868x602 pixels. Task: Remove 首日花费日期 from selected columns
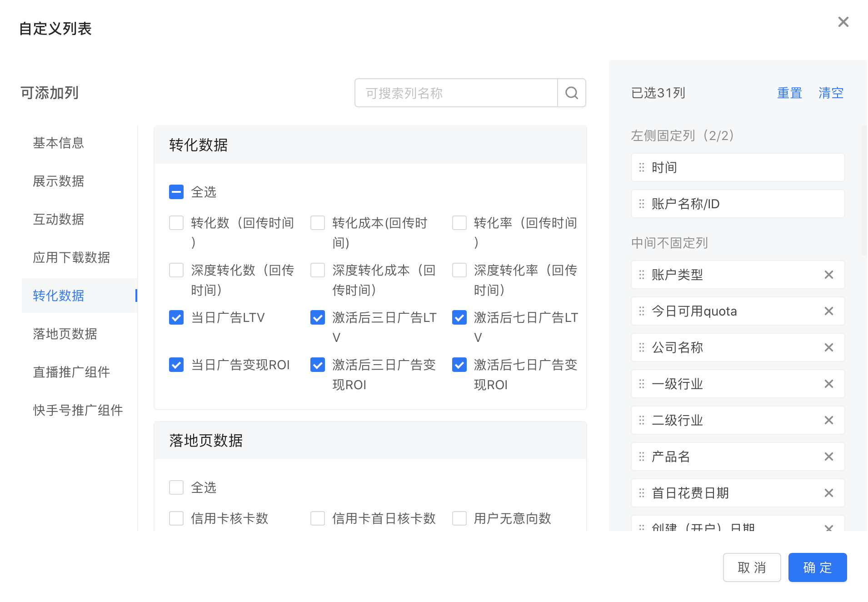coord(829,493)
